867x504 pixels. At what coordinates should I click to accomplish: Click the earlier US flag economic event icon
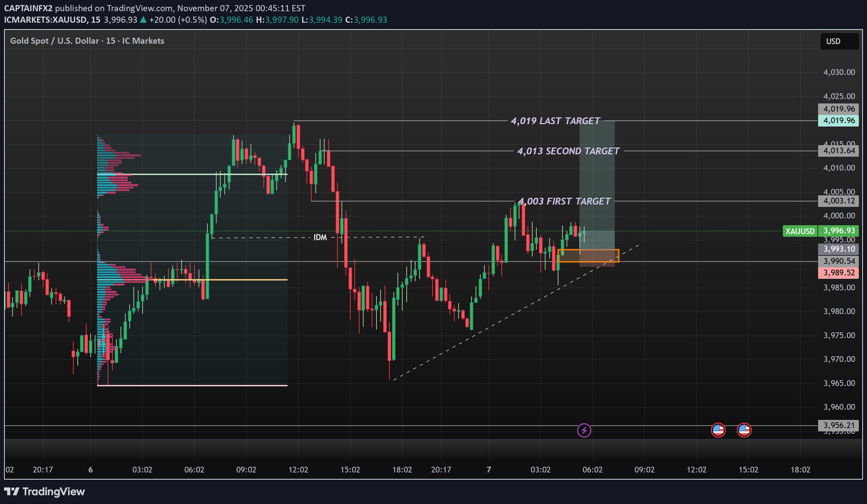(x=718, y=430)
